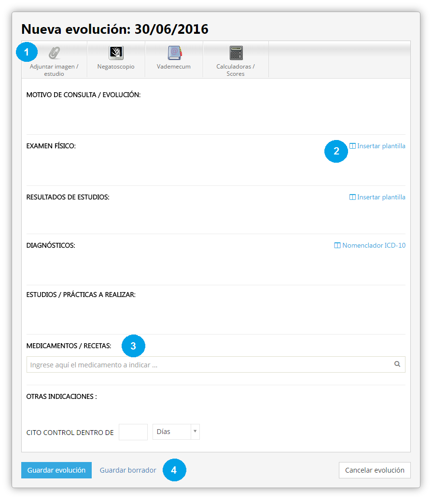
Task: Click the icon beside Nomenclador ICD-10
Action: point(337,245)
